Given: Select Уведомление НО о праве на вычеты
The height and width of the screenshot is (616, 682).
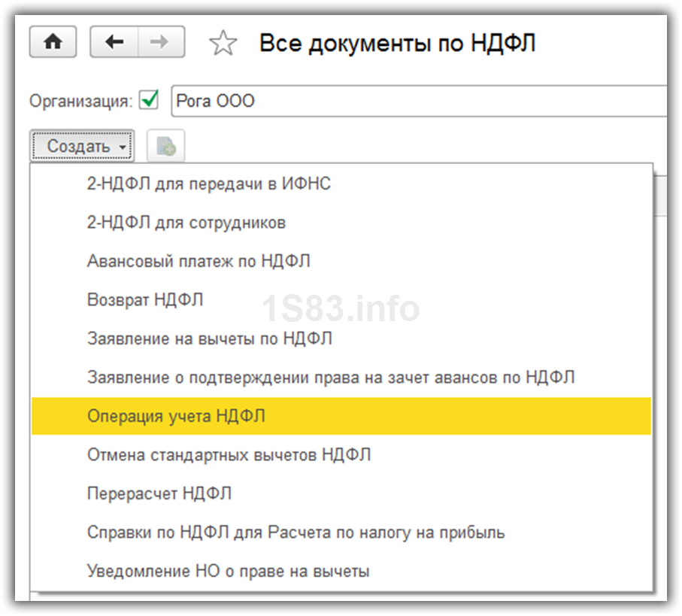Looking at the screenshot, I should 228,571.
